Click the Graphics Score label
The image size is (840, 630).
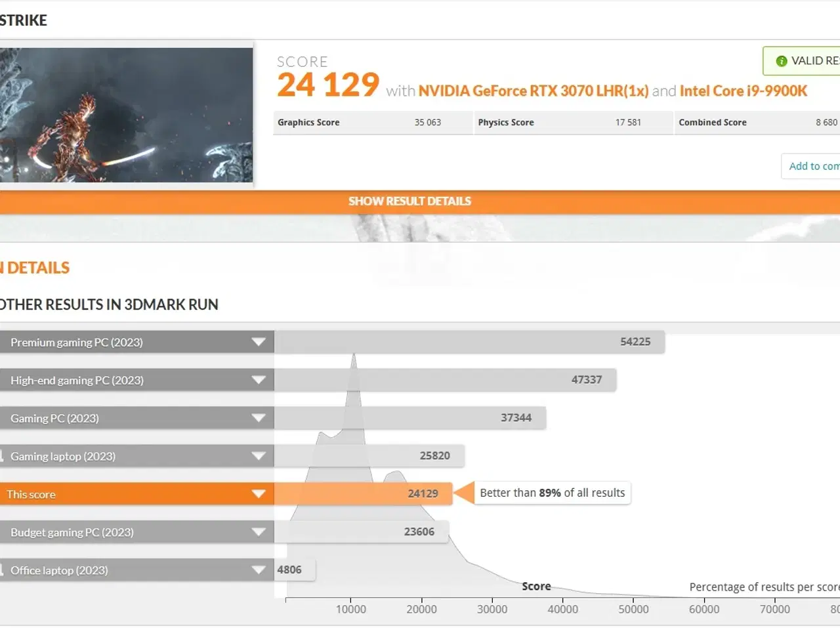308,122
